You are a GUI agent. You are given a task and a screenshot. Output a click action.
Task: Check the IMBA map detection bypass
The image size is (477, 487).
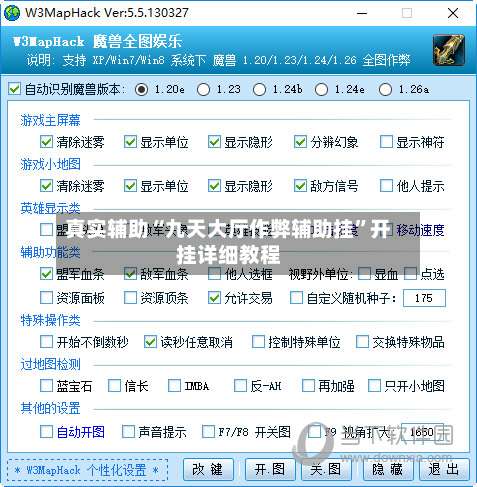[174, 386]
